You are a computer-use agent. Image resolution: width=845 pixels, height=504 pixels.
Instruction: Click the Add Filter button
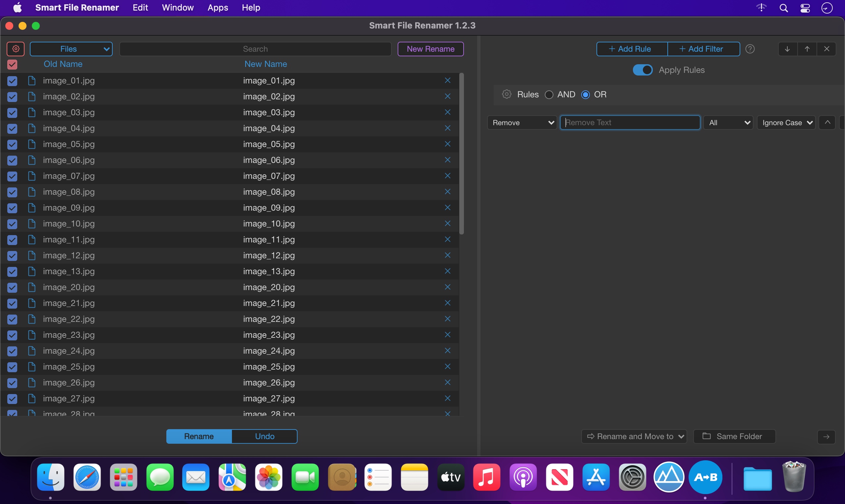coord(704,49)
